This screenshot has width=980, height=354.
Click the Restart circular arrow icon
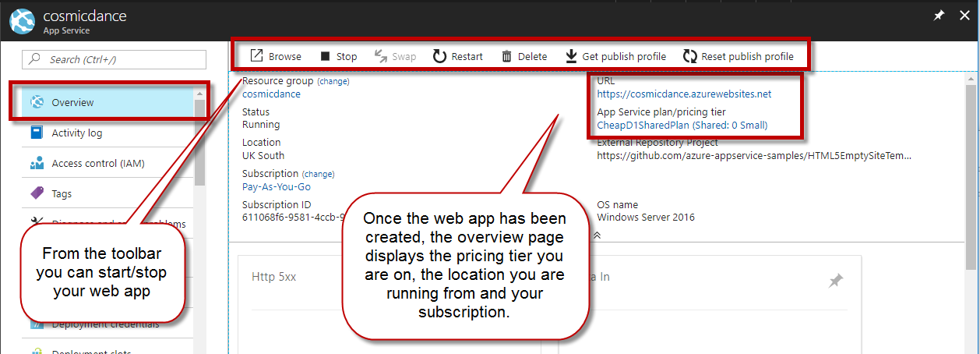439,56
